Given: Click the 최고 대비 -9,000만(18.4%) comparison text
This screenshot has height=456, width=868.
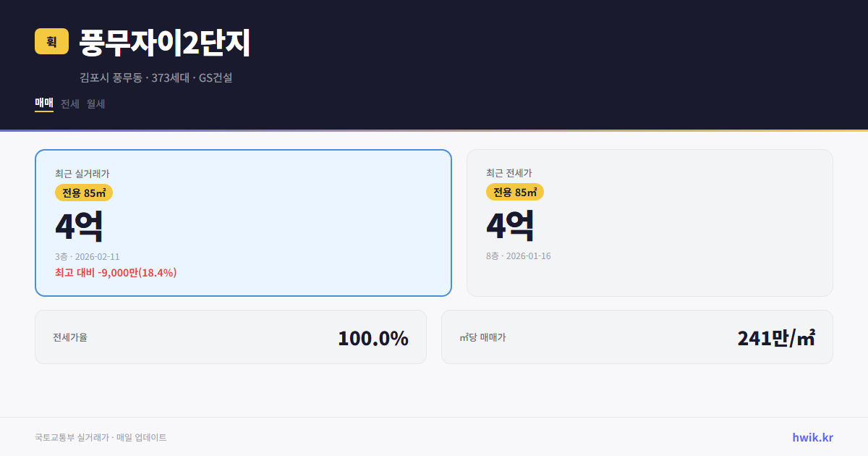Looking at the screenshot, I should click(x=116, y=273).
